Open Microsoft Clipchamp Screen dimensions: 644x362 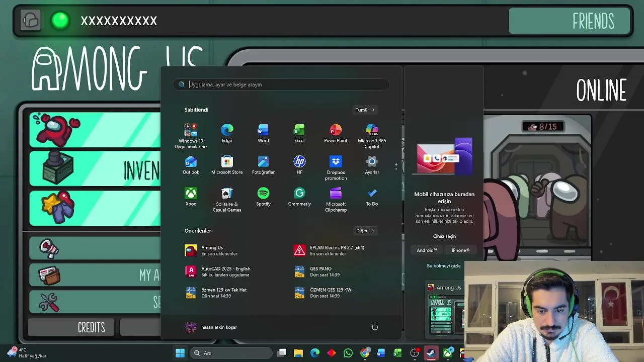click(336, 199)
